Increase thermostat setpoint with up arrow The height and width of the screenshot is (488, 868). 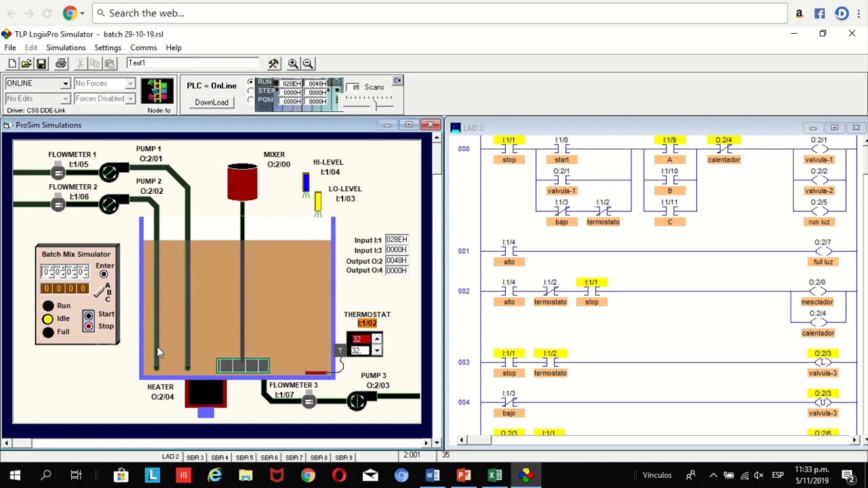[376, 339]
